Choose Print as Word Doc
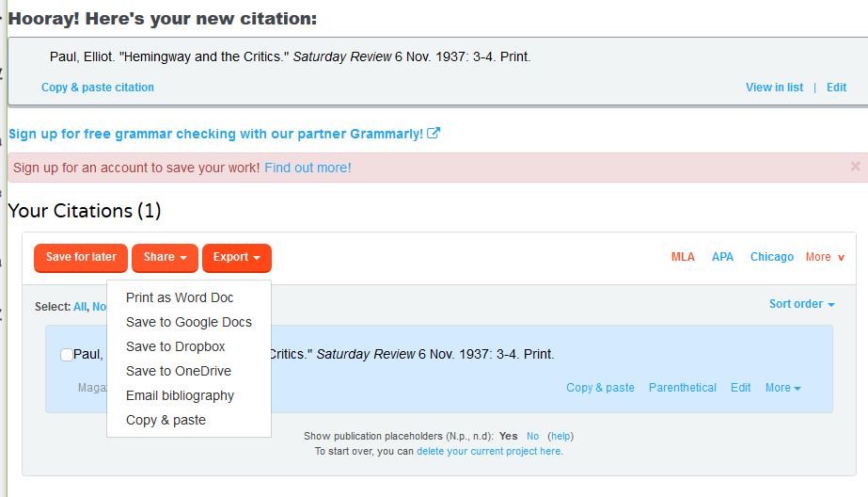Image resolution: width=868 pixels, height=497 pixels. click(180, 297)
